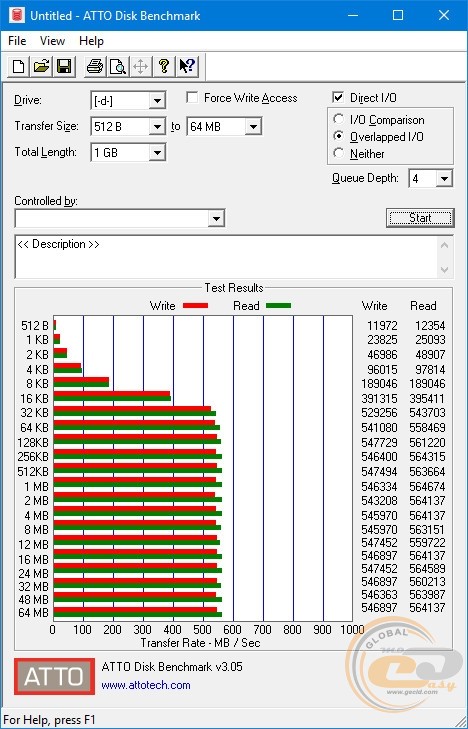Click the Start benchmark button
Image resolution: width=468 pixels, height=729 pixels.
[x=420, y=218]
